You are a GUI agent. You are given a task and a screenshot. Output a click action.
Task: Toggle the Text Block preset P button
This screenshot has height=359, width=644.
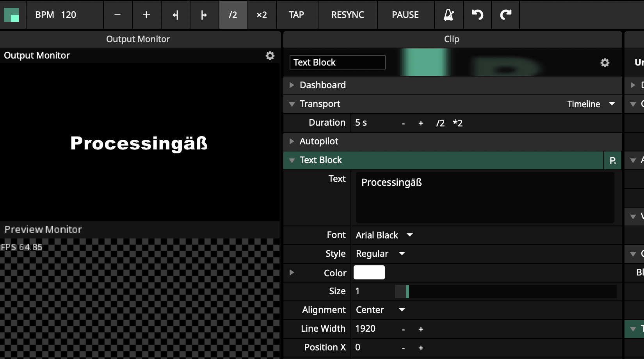[x=612, y=160]
